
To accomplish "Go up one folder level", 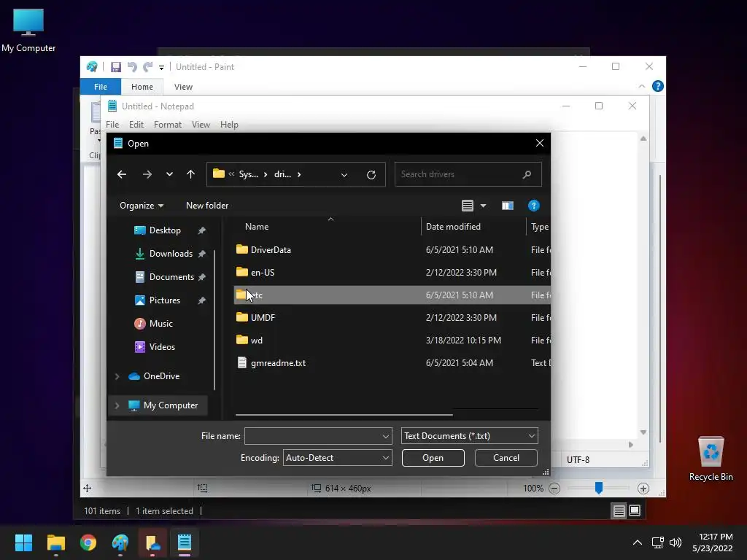I will coord(190,174).
